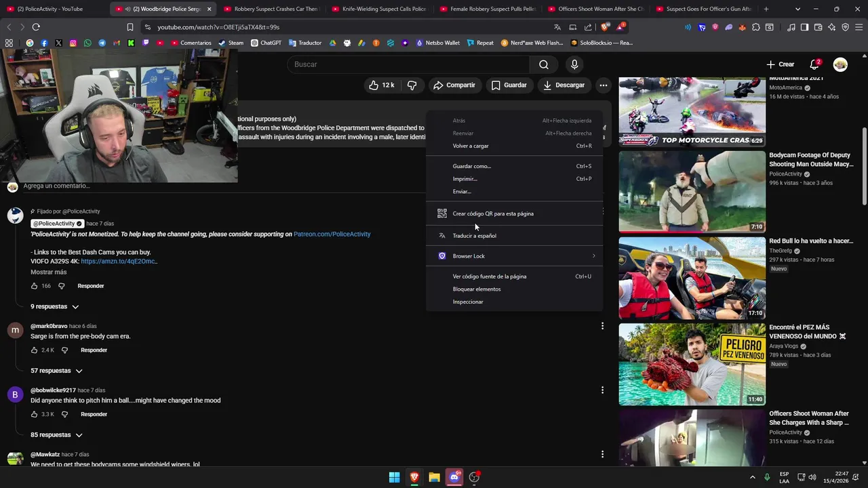Dislike mark0bravo's comment
Screen dimensions: 868x488
tap(64, 350)
